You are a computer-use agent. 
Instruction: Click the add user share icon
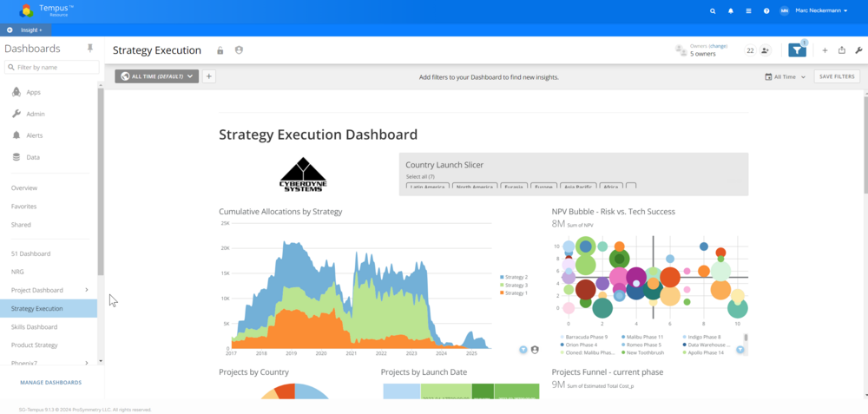[x=766, y=50]
